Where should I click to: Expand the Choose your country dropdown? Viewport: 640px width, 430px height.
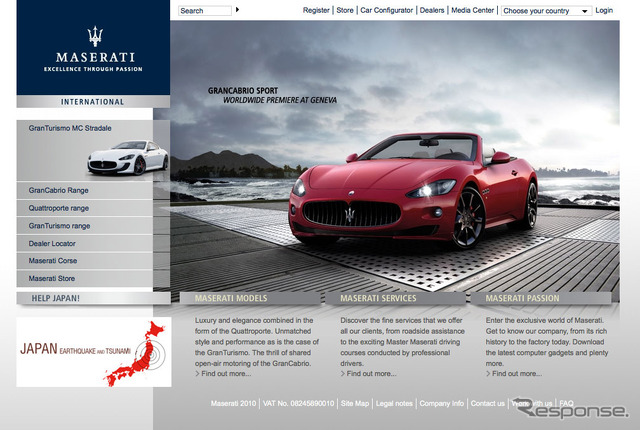pyautogui.click(x=546, y=11)
